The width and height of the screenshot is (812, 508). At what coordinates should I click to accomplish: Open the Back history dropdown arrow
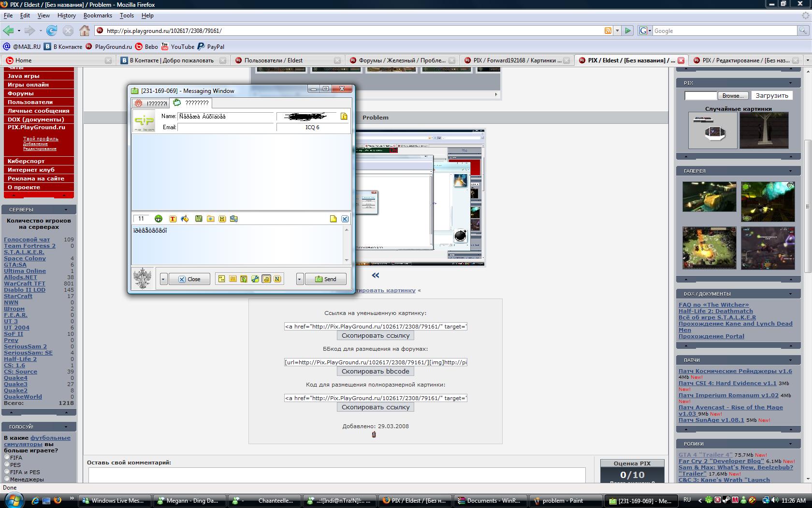[19, 30]
